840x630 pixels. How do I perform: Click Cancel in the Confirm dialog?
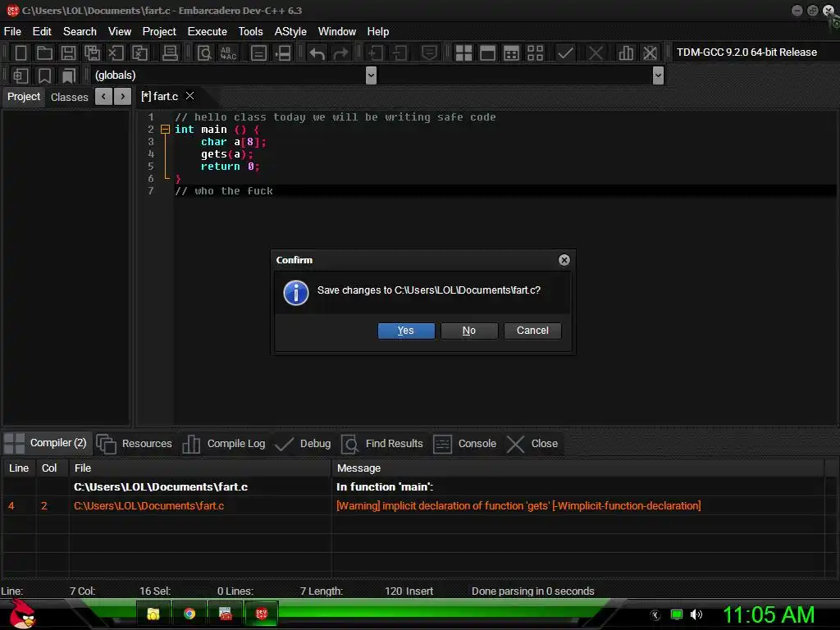[532, 331]
